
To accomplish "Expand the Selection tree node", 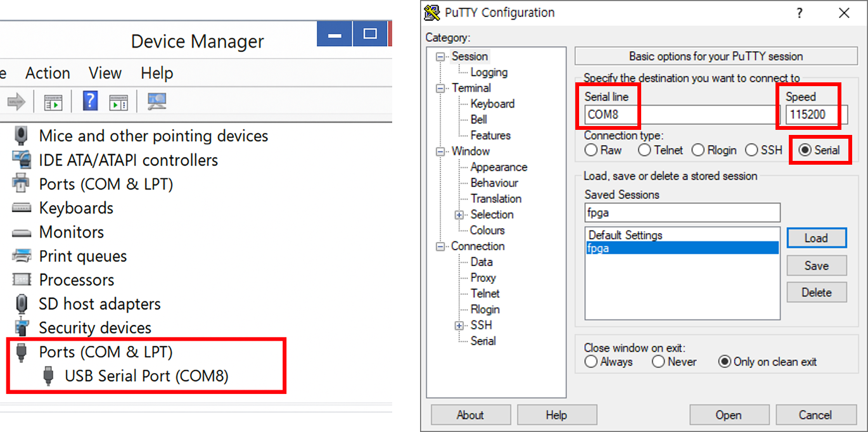I will point(459,215).
